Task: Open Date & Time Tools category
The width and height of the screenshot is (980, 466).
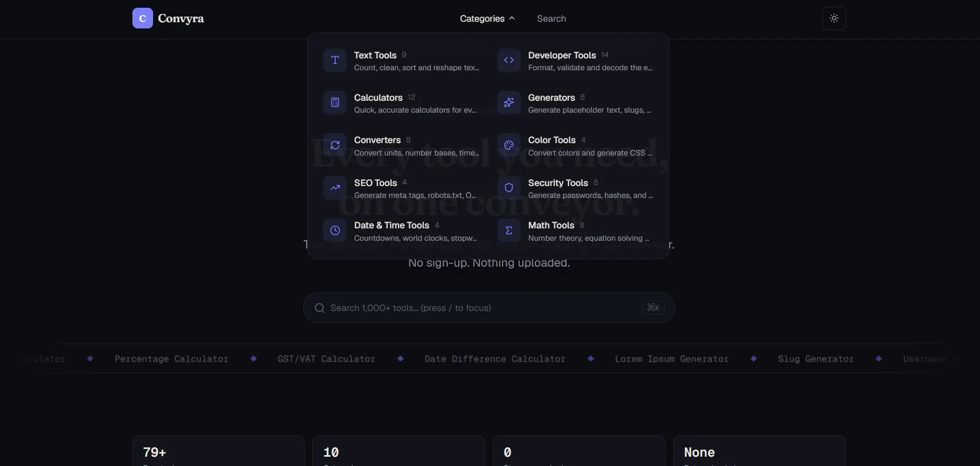Action: tap(401, 231)
